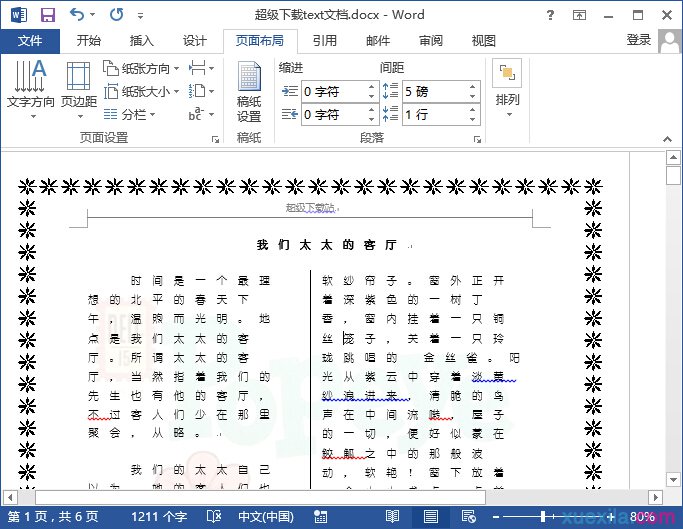Viewport: 683px width, 529px height.
Task: Collapse the ribbon with the up chevron
Action: tap(667, 139)
